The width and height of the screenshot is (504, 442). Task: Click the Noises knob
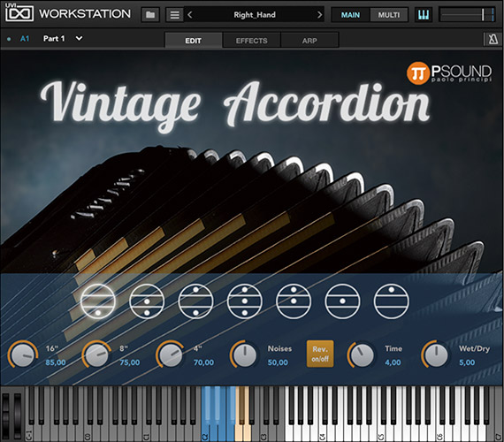245,354
